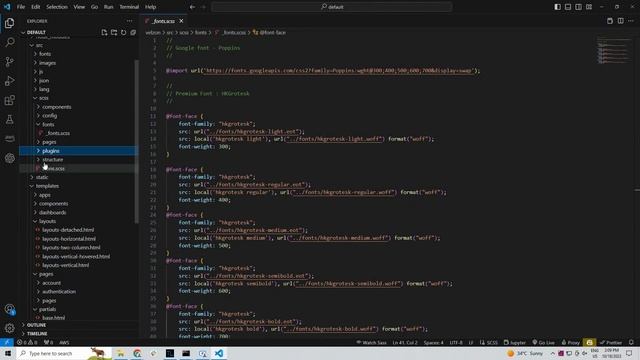Expand the TIMELINE section

pos(37,333)
